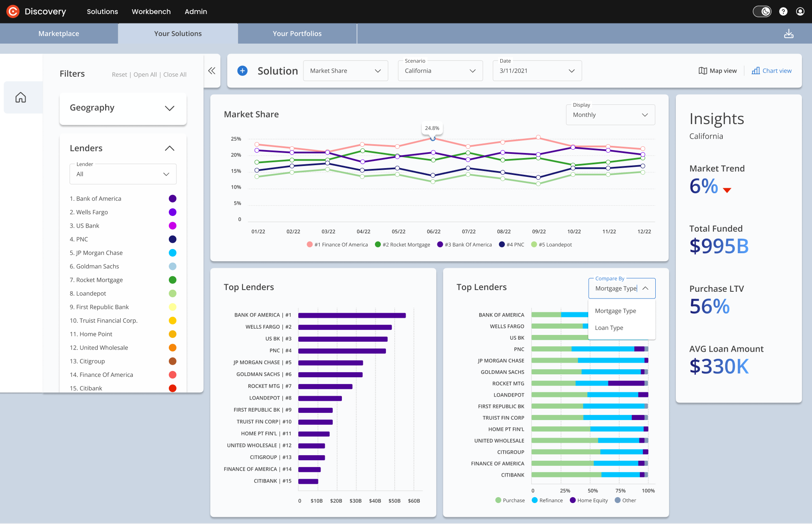The image size is (812, 524).
Task: Reset all filters
Action: point(119,75)
